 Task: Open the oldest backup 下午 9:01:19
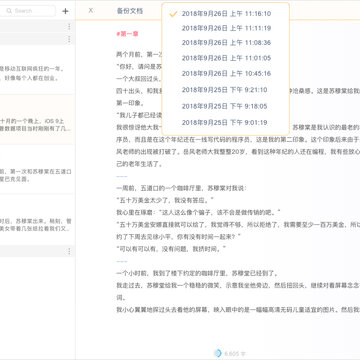tap(226, 122)
